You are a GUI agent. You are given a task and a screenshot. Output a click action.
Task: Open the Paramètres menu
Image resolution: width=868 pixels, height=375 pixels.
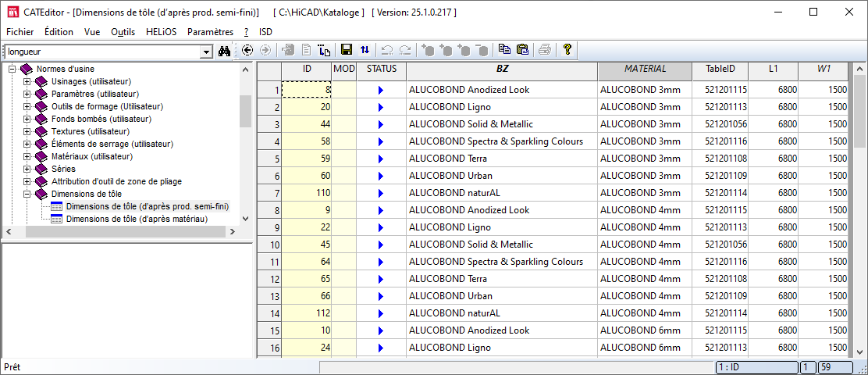pyautogui.click(x=210, y=32)
